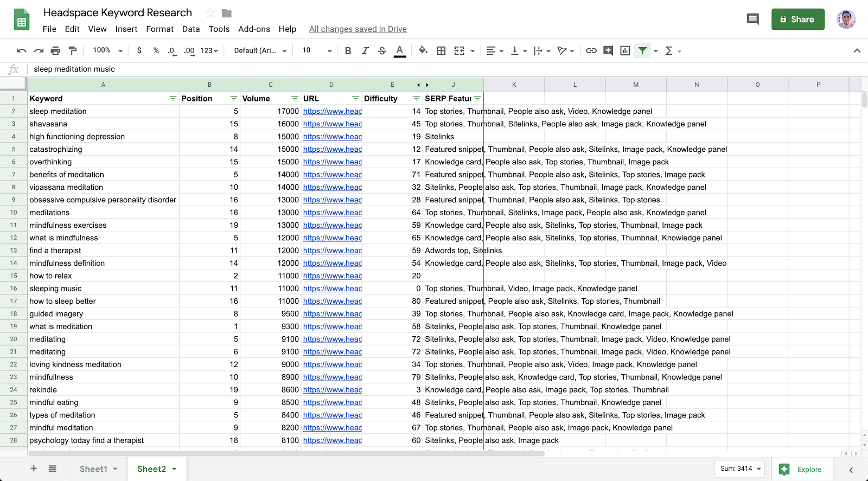Click the Redo arrow in the toolbar
Screen dimensions: 868x481
(39, 50)
